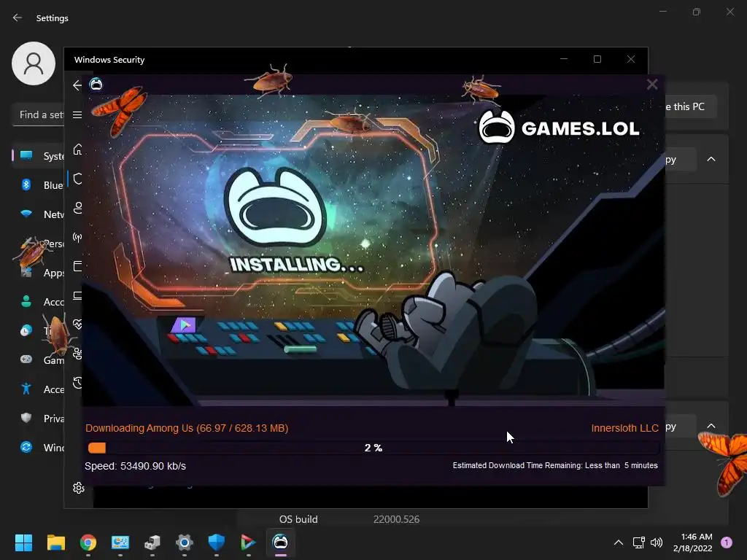The height and width of the screenshot is (560, 747).
Task: Maximize the Windows Security window
Action: [597, 59]
